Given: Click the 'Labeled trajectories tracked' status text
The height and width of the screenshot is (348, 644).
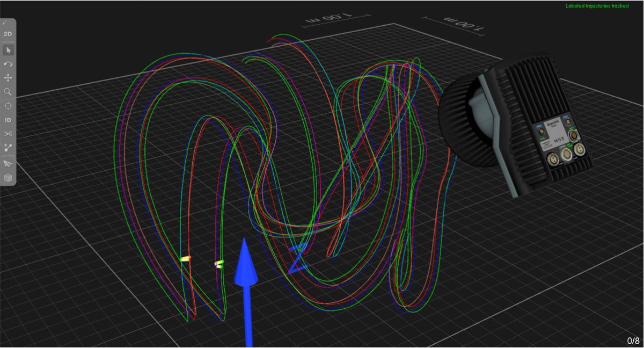Looking at the screenshot, I should tap(597, 6).
